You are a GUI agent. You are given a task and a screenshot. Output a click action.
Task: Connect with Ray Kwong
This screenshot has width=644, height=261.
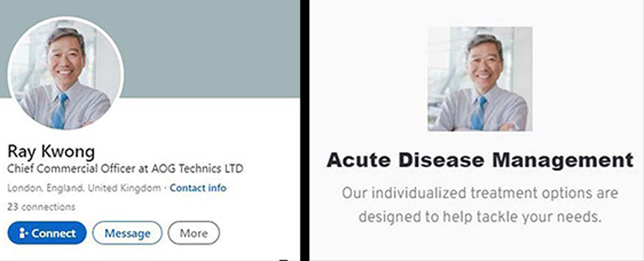[47, 233]
